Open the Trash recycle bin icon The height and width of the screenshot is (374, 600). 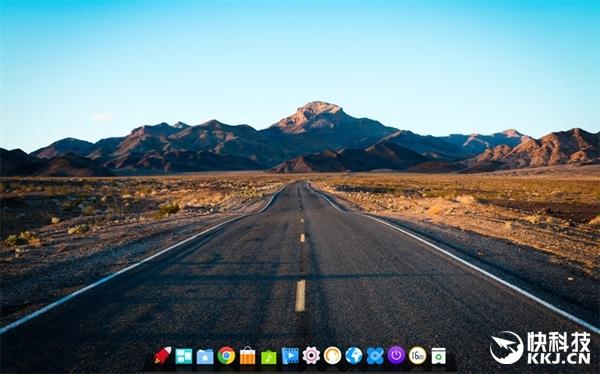(439, 356)
